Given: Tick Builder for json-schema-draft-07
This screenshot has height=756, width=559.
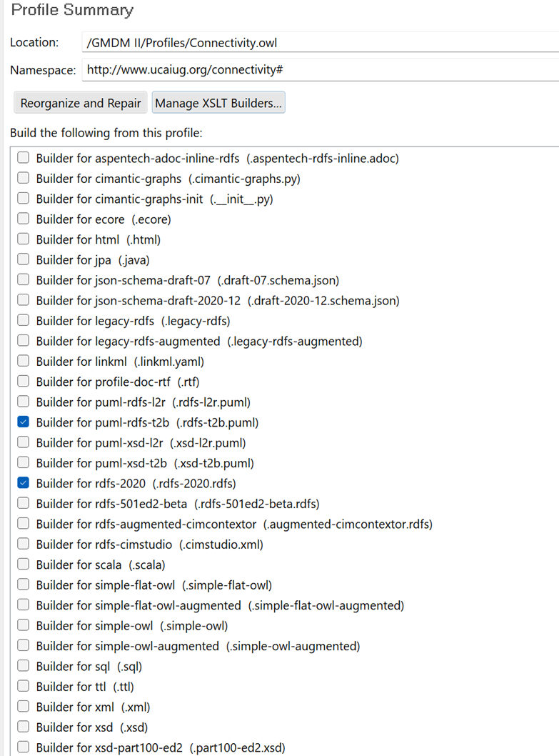Looking at the screenshot, I should pyautogui.click(x=24, y=280).
